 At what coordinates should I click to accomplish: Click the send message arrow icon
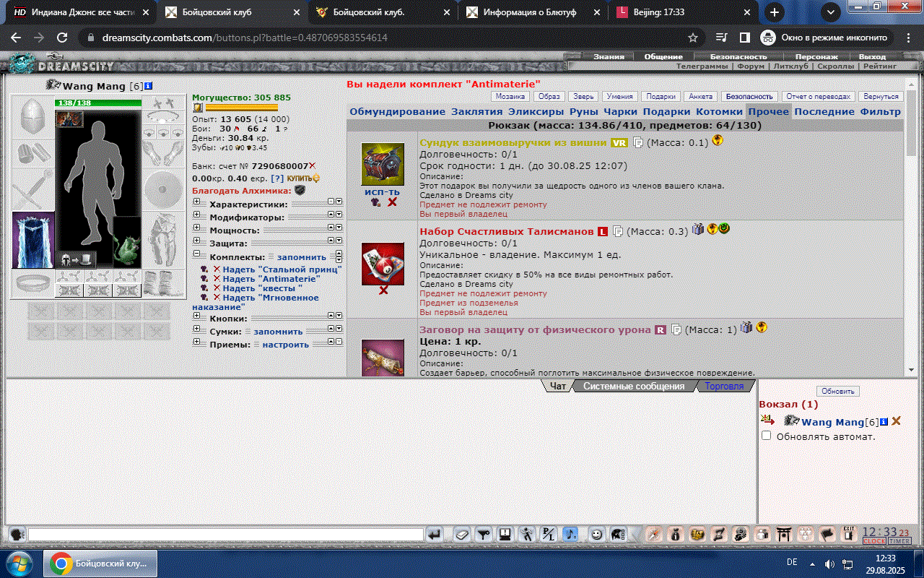click(434, 535)
